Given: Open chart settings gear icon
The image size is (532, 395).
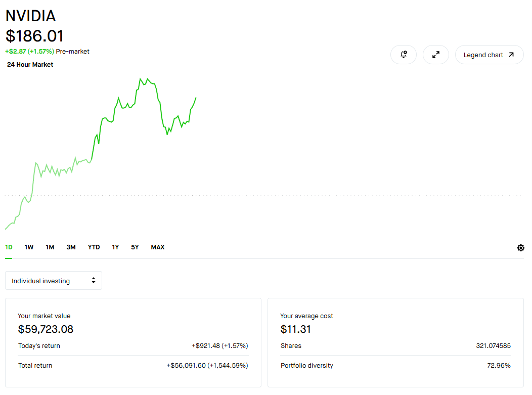Looking at the screenshot, I should pyautogui.click(x=520, y=248).
